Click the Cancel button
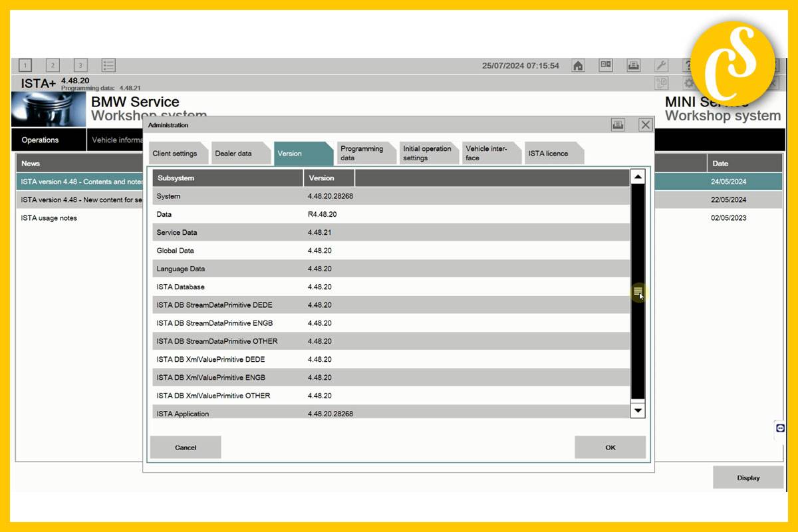The height and width of the screenshot is (532, 798). coord(186,448)
